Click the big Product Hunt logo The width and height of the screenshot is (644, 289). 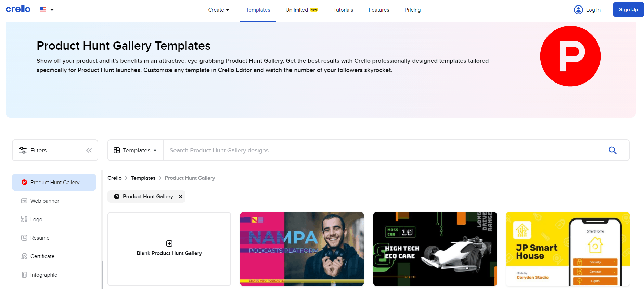(570, 56)
